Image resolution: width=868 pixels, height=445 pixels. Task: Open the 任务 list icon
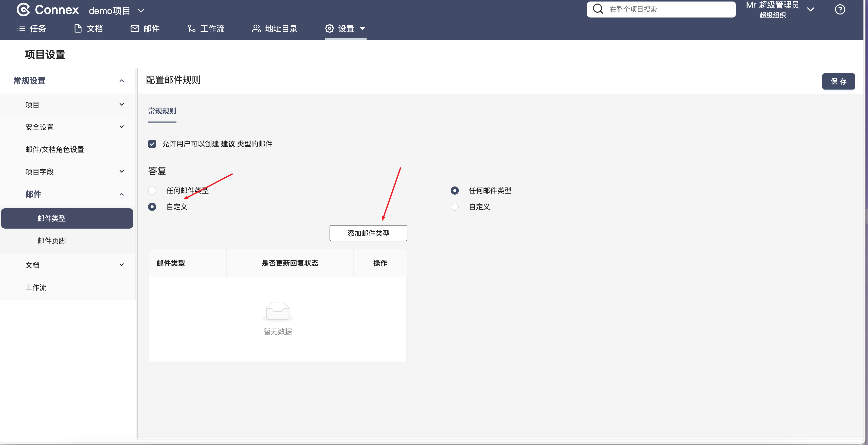pyautogui.click(x=21, y=29)
